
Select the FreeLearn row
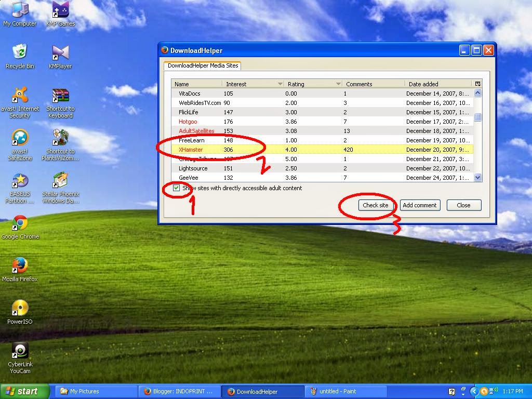322,140
